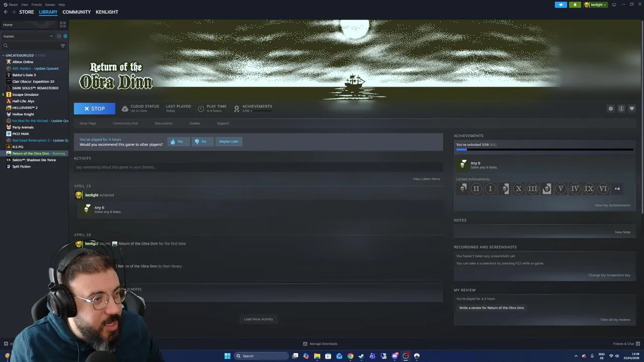644x362 pixels.
Task: Open the Steam menu
Action: pyautogui.click(x=13, y=5)
